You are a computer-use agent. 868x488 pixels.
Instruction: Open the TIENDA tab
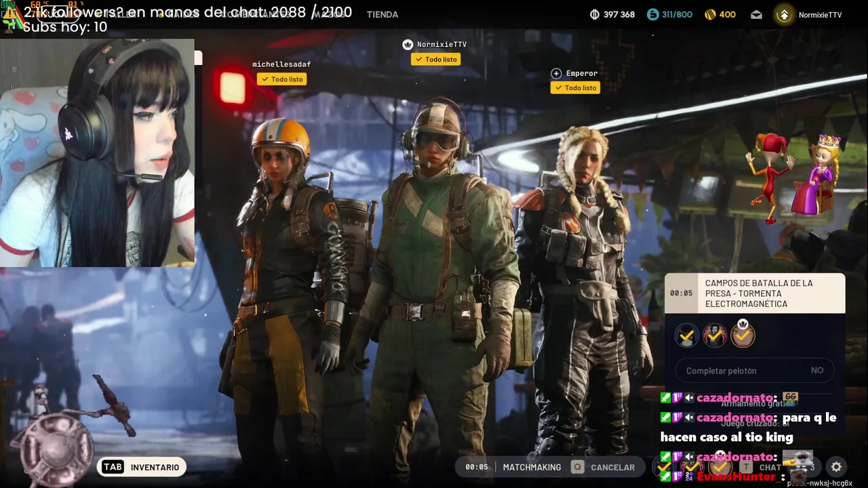382,14
